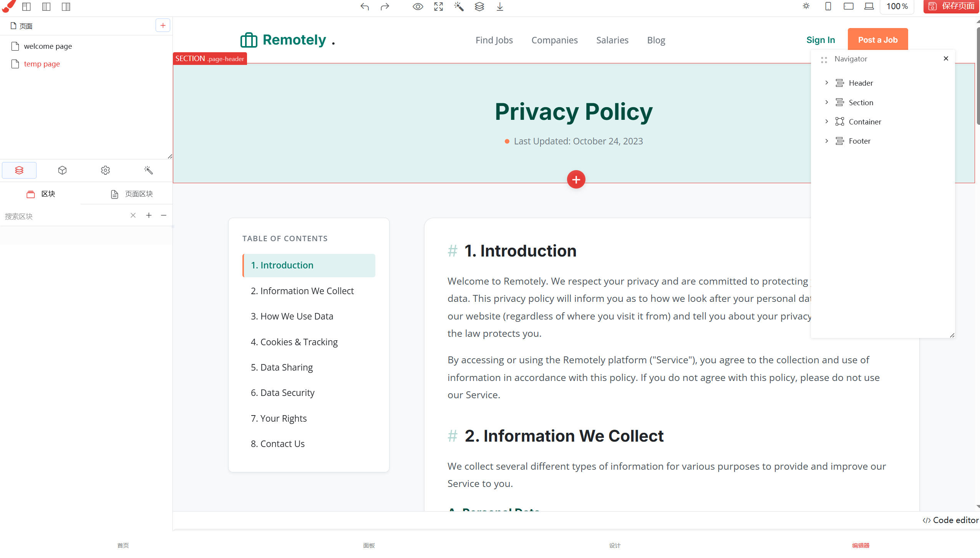The image size is (980, 558).
Task: Click the redo arrow icon
Action: [x=385, y=7]
